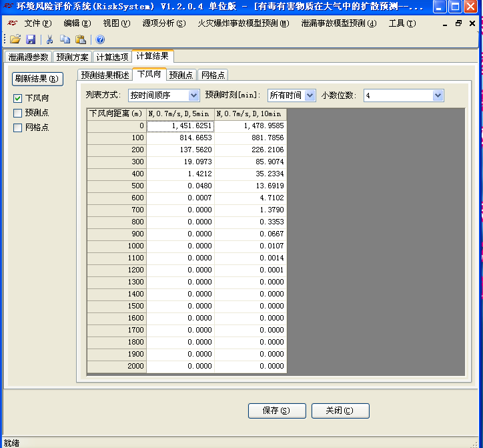Switch to the 预测方案 tab

tap(73, 57)
